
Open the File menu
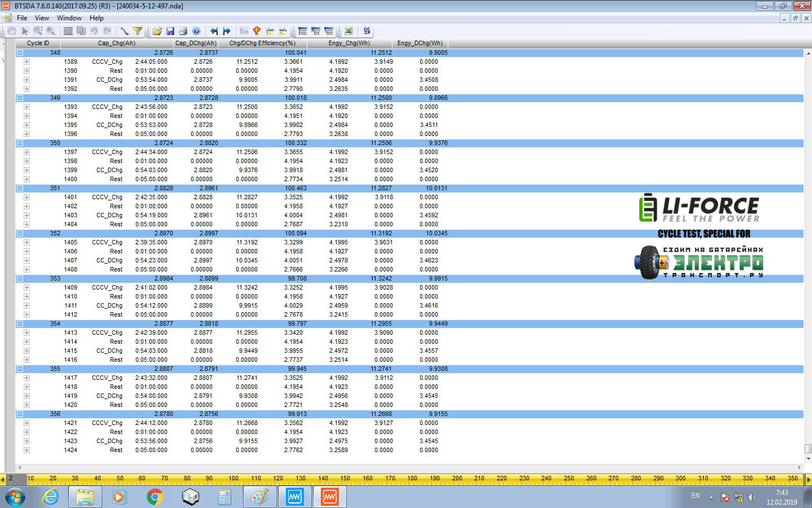(22, 18)
